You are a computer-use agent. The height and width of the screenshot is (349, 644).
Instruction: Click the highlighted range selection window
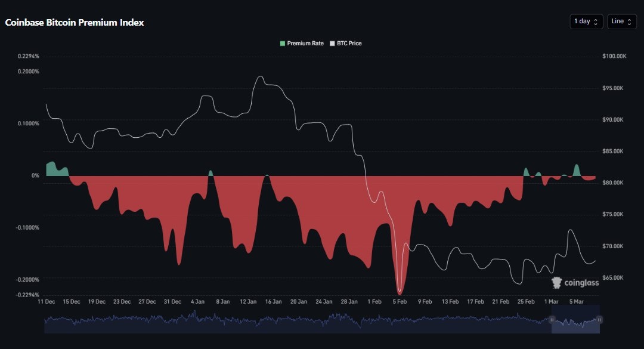pos(575,319)
